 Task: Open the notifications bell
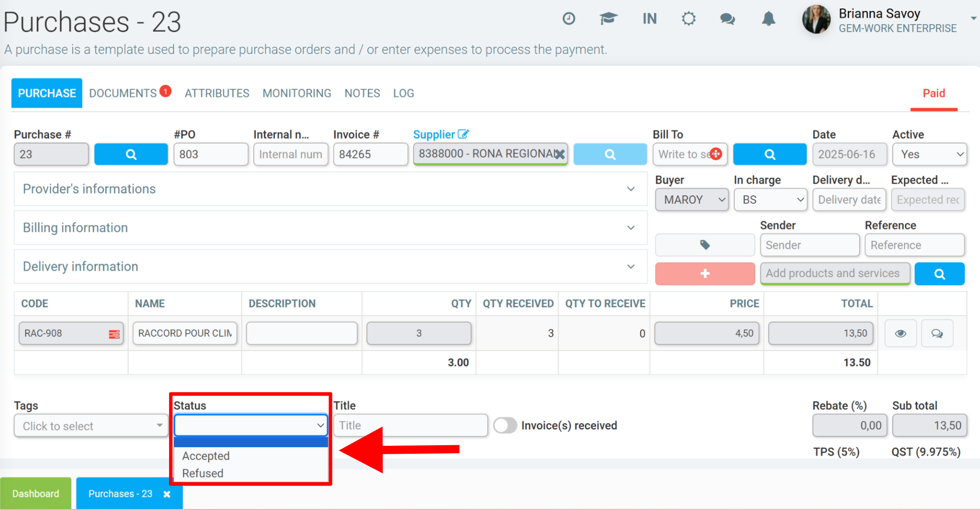[x=768, y=19]
